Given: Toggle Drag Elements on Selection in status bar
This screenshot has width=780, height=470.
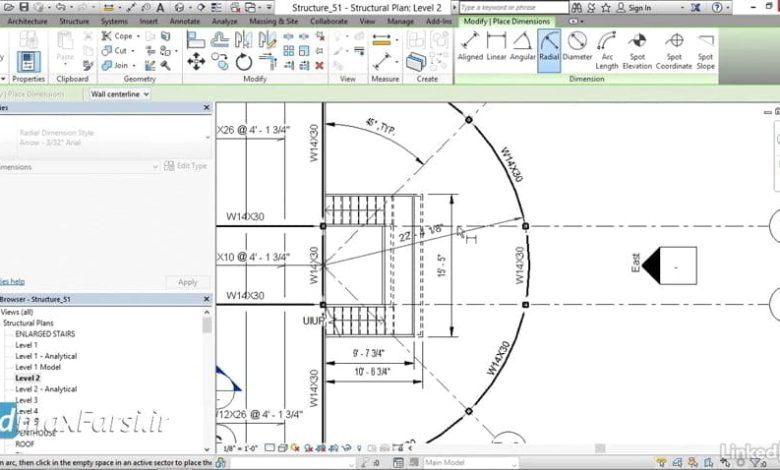Looking at the screenshot, I should point(725,463).
